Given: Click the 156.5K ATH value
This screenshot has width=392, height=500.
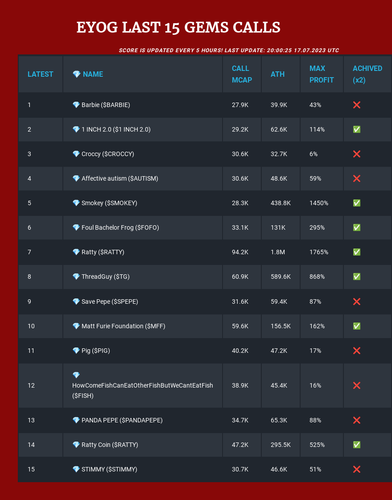Looking at the screenshot, I should [281, 326].
